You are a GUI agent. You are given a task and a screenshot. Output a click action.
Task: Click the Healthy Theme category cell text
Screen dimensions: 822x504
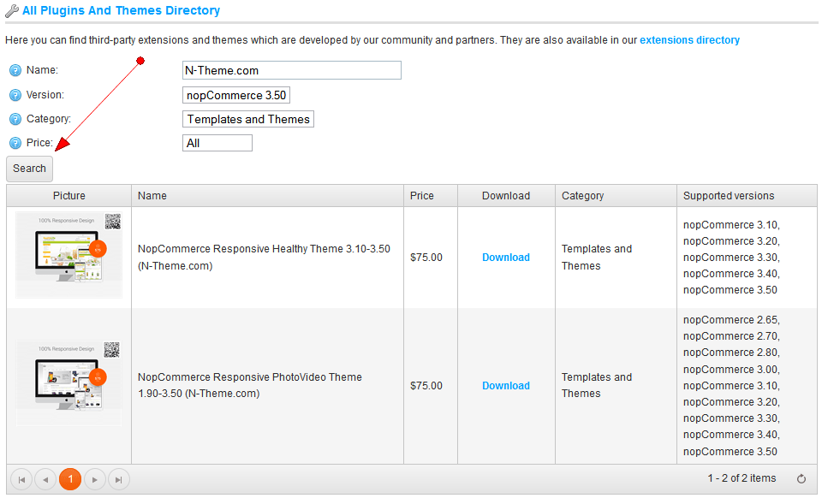[x=597, y=258]
